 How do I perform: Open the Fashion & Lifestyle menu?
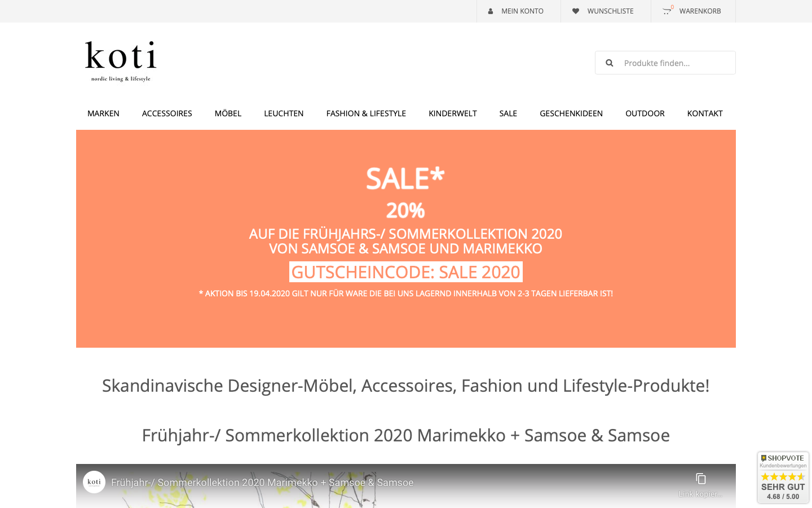coord(366,113)
